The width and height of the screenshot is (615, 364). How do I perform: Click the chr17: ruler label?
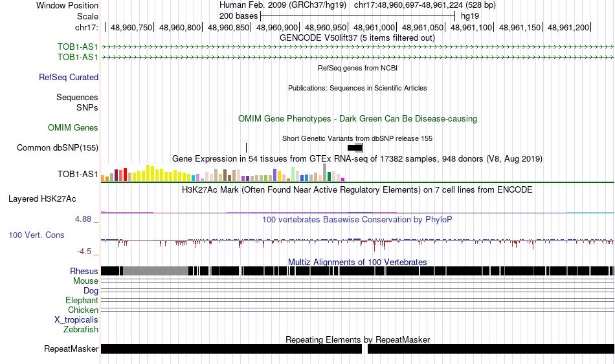87,27
